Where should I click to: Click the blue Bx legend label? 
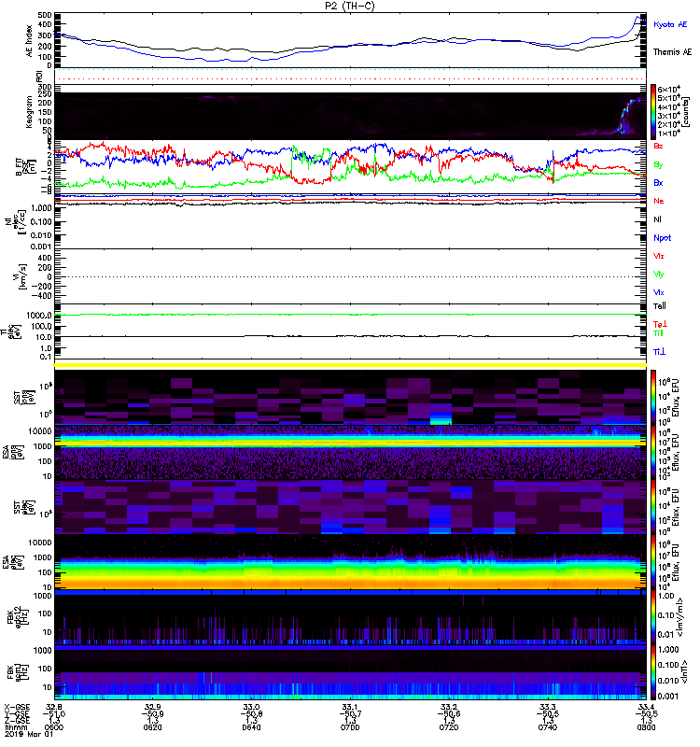(658, 183)
